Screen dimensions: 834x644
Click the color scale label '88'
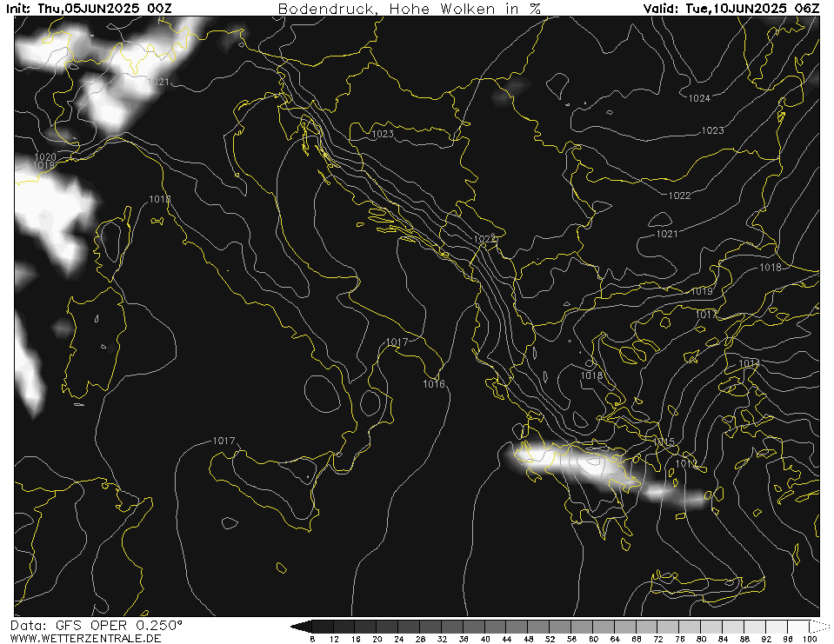coord(744,639)
